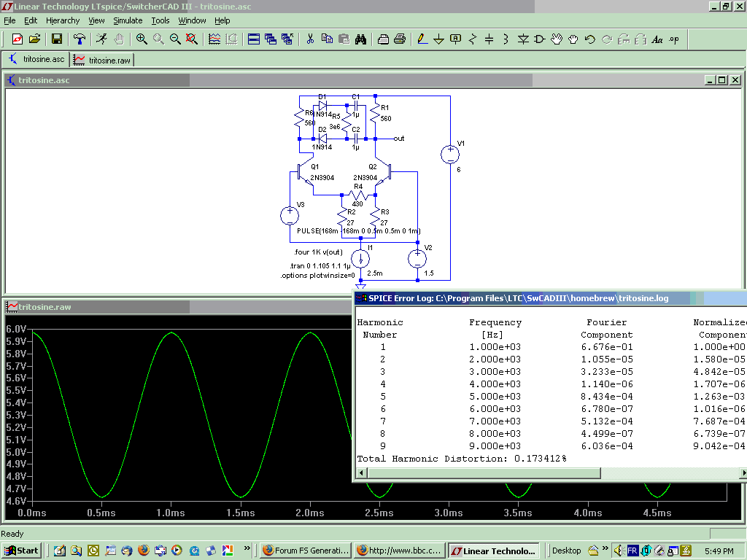Select the Diode placement tool
The width and height of the screenshot is (747, 560).
(x=523, y=39)
